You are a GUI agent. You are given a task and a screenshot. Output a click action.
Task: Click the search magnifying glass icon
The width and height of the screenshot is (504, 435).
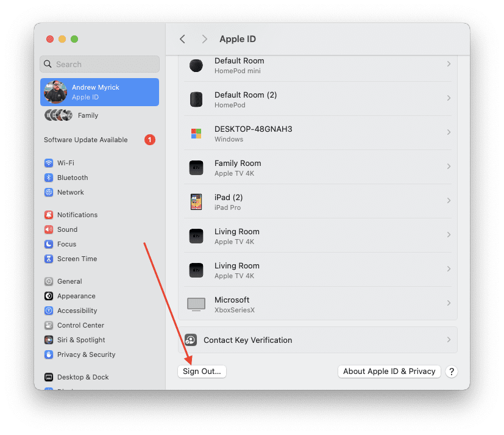tap(48, 64)
